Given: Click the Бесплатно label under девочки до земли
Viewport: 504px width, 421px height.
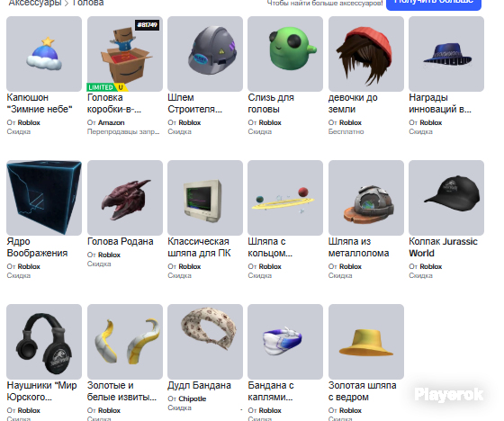Looking at the screenshot, I should coord(346,131).
